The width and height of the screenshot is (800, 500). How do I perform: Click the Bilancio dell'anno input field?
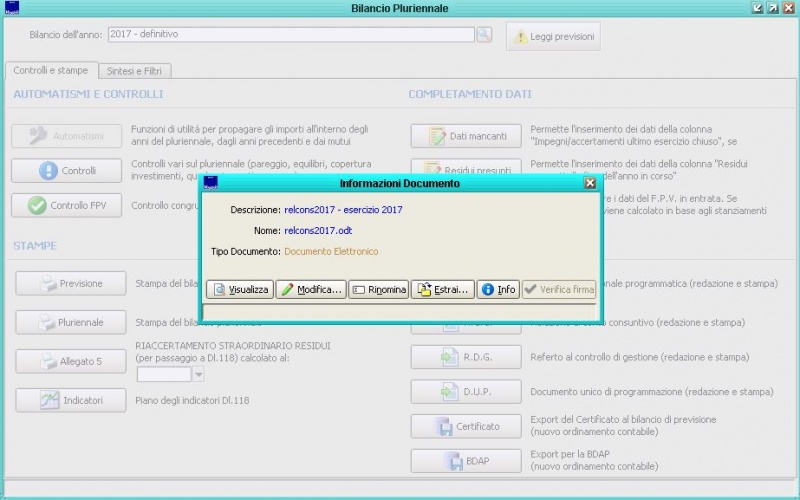point(290,35)
